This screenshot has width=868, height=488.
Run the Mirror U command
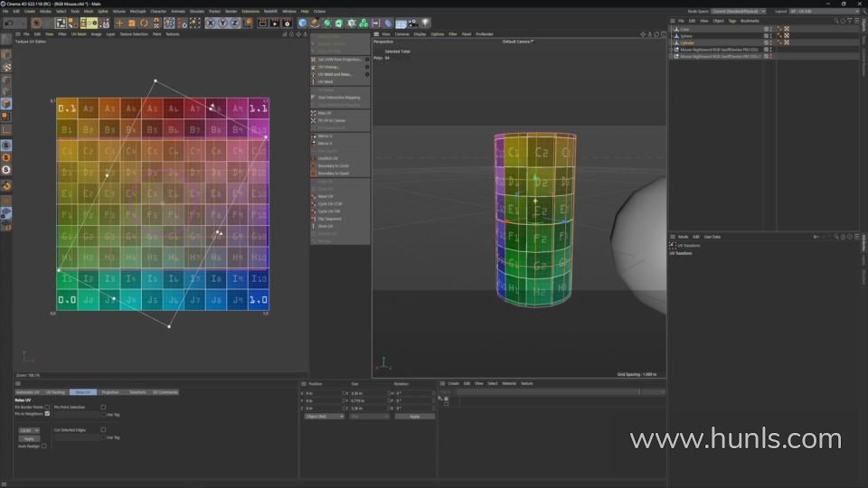coord(325,136)
